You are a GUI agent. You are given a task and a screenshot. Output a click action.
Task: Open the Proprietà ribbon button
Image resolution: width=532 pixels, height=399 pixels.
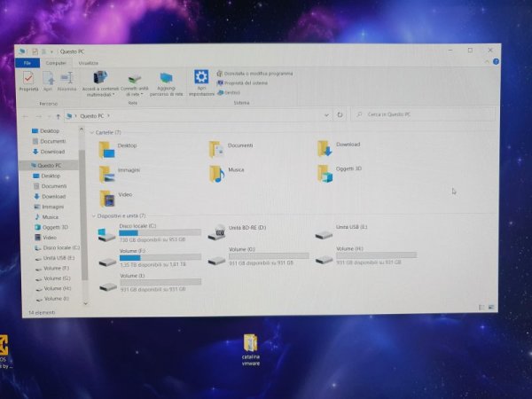(x=28, y=81)
